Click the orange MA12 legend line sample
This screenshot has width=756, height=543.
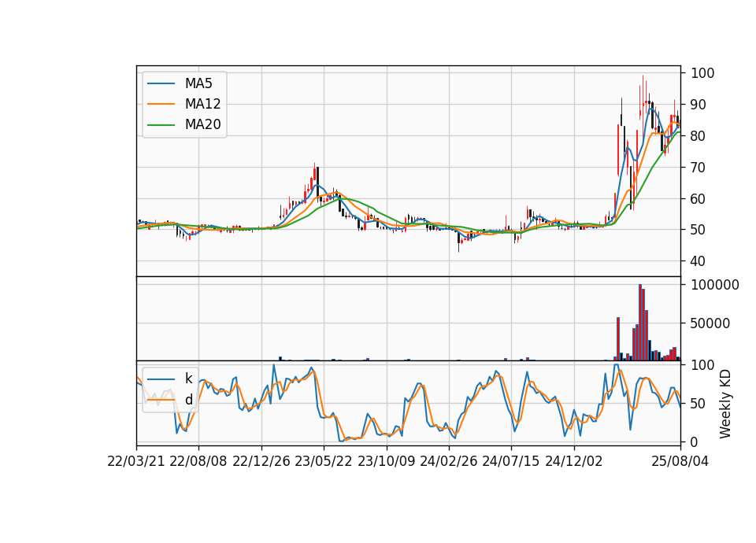pos(161,104)
